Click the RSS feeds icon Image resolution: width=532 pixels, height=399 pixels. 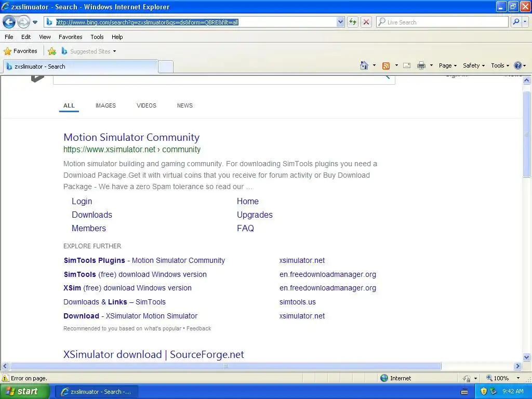(386, 66)
